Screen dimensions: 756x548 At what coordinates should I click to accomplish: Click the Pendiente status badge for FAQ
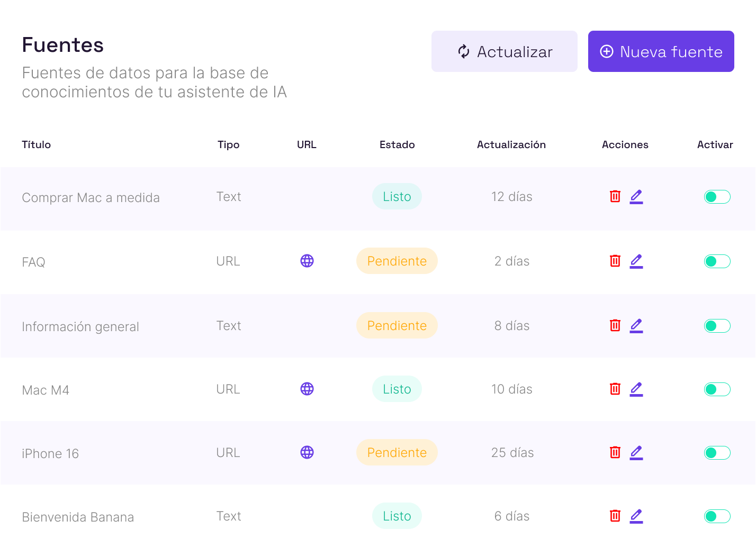coord(397,261)
